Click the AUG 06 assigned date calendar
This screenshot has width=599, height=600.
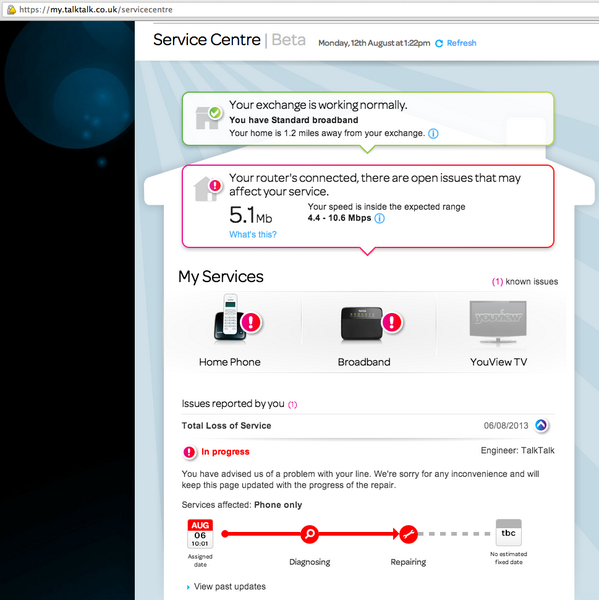point(200,534)
